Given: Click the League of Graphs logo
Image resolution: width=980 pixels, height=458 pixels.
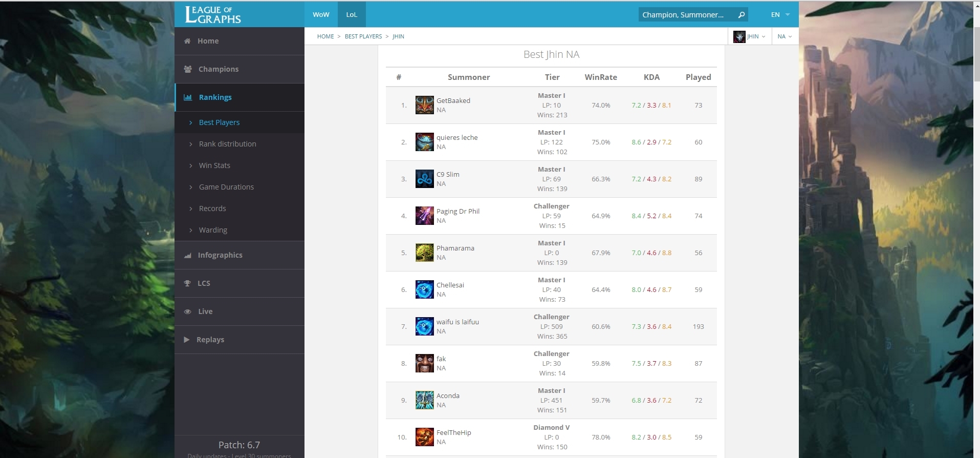Looking at the screenshot, I should point(213,15).
